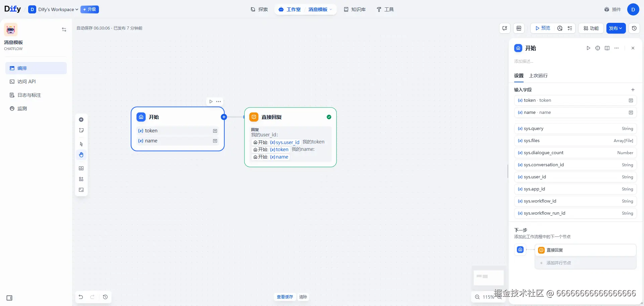Open the node more options ellipsis above 开始
Image resolution: width=644 pixels, height=306 pixels.
click(218, 101)
